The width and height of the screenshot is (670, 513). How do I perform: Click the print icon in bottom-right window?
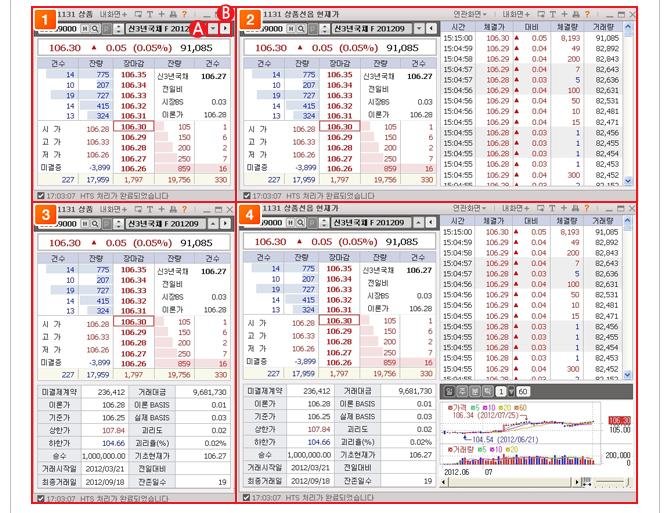click(576, 208)
